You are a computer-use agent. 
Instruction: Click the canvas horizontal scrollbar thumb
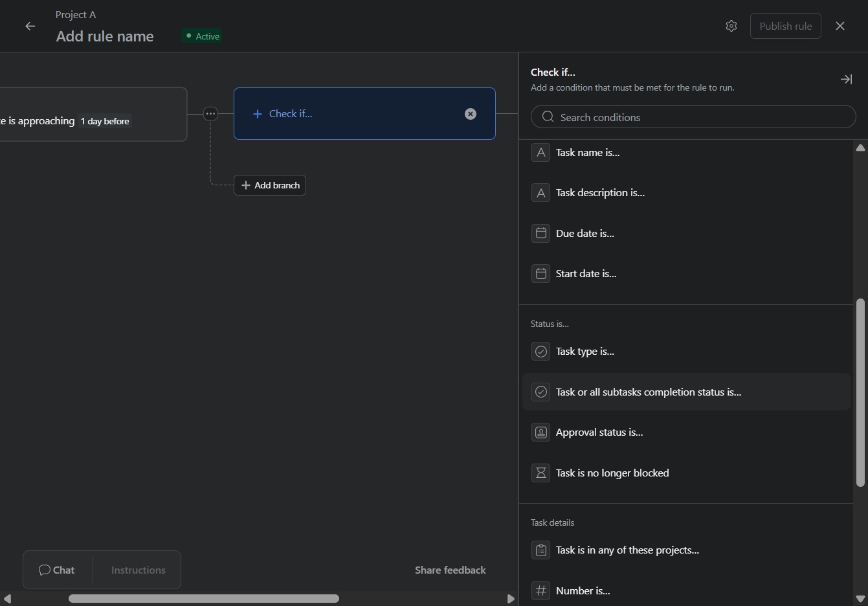[x=204, y=598]
